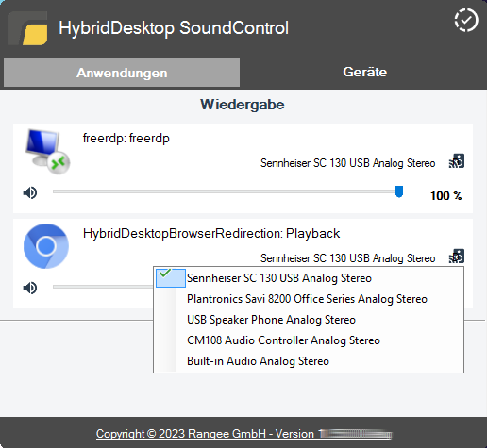
Task: Mute HybridDesktopBrowserRedirection Playback speaker icon
Action: 30,288
